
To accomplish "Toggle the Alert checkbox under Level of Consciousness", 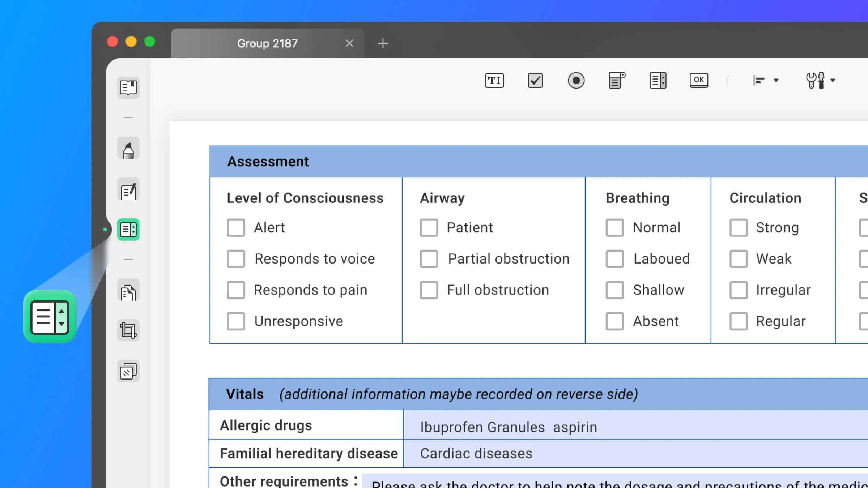I will click(x=235, y=227).
